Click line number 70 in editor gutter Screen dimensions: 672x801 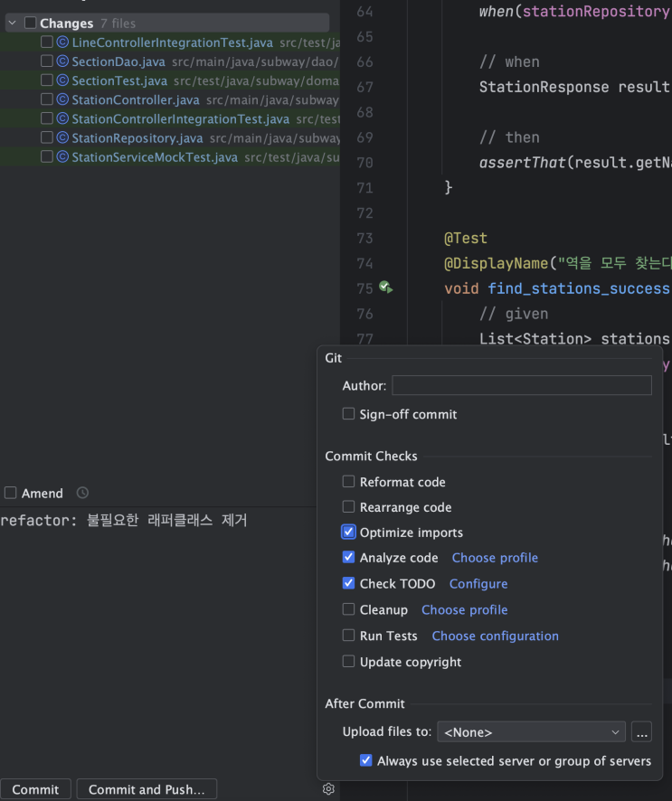[364, 163]
